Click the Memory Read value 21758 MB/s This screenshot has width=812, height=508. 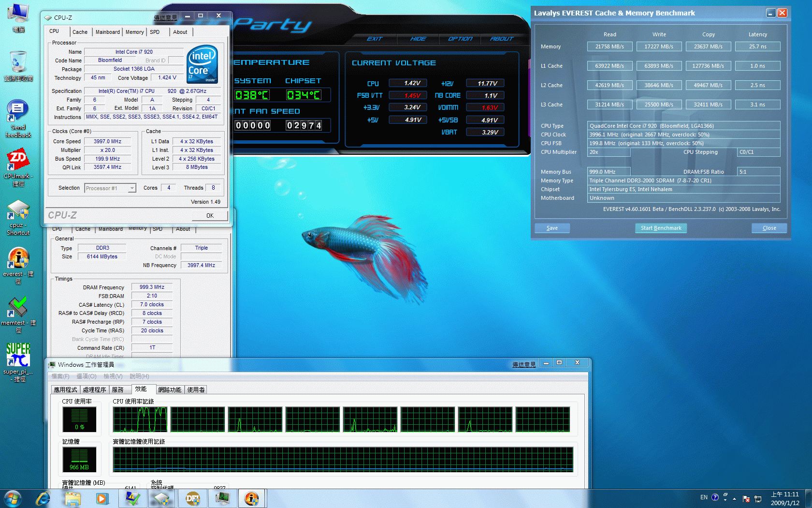[609, 46]
